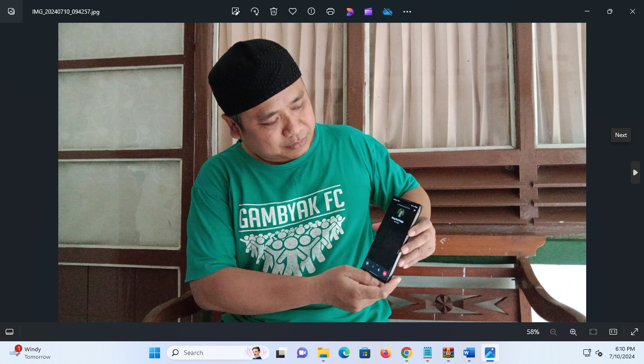Open the image edit tool
Screen dimensions: 644x364
pyautogui.click(x=235, y=11)
